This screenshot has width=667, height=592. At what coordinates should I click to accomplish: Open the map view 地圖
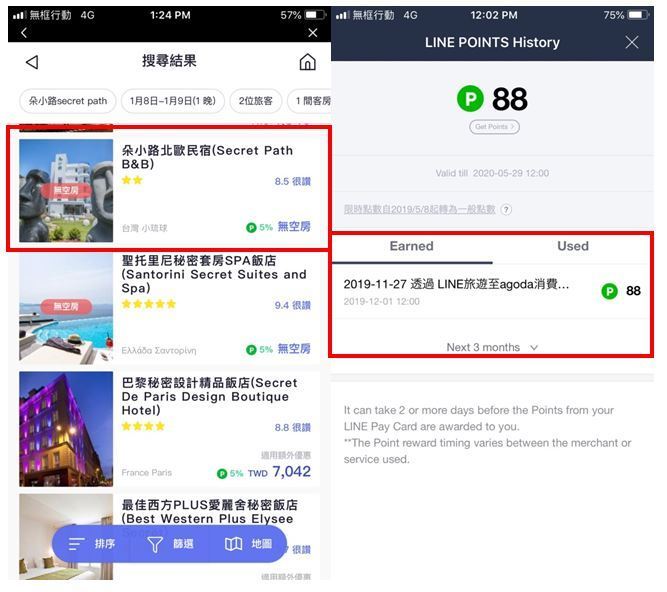234,544
